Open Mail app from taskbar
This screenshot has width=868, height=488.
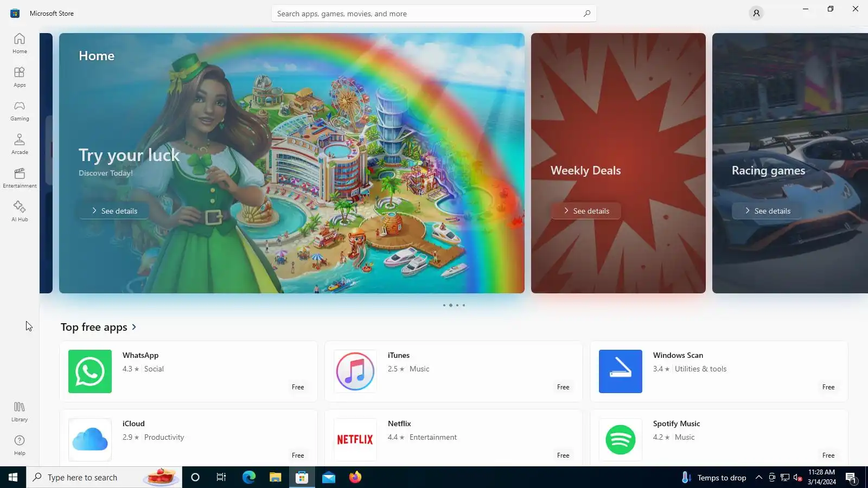pos(329,477)
